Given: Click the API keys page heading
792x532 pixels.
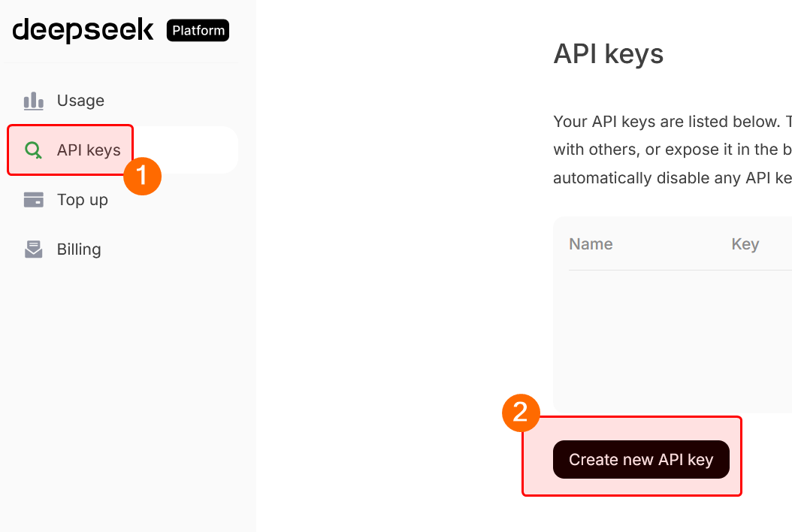Looking at the screenshot, I should (608, 54).
